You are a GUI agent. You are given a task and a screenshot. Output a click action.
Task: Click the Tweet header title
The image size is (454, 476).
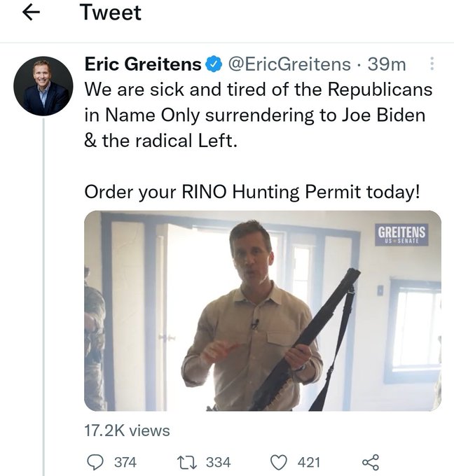(x=111, y=13)
